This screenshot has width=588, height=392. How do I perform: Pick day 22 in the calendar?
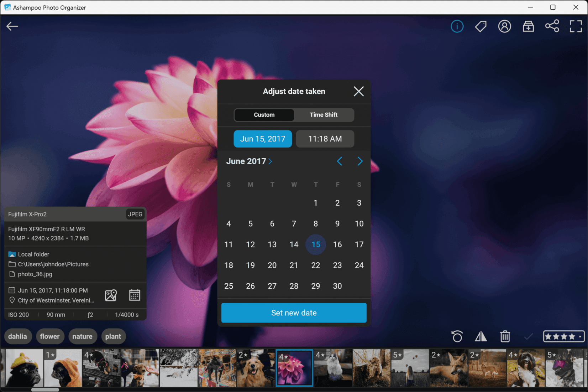316,265
